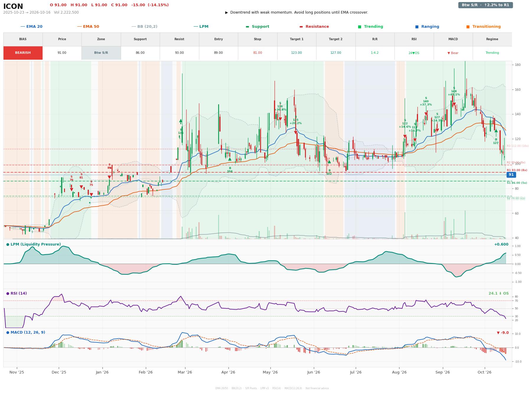The image size is (532, 393).
Task: Click the blue 91 current price tag
Action: [511, 175]
